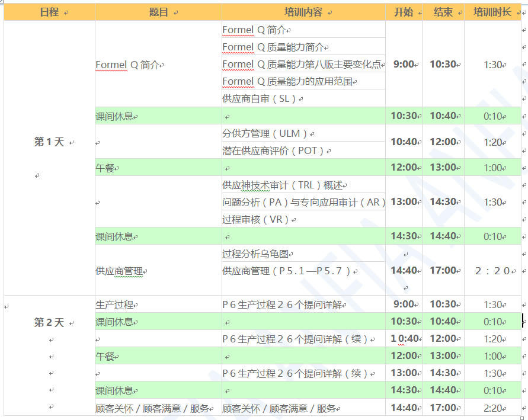Image resolution: width=528 pixels, height=420 pixels.
Task: Click the 题目 column header
Action: [159, 12]
